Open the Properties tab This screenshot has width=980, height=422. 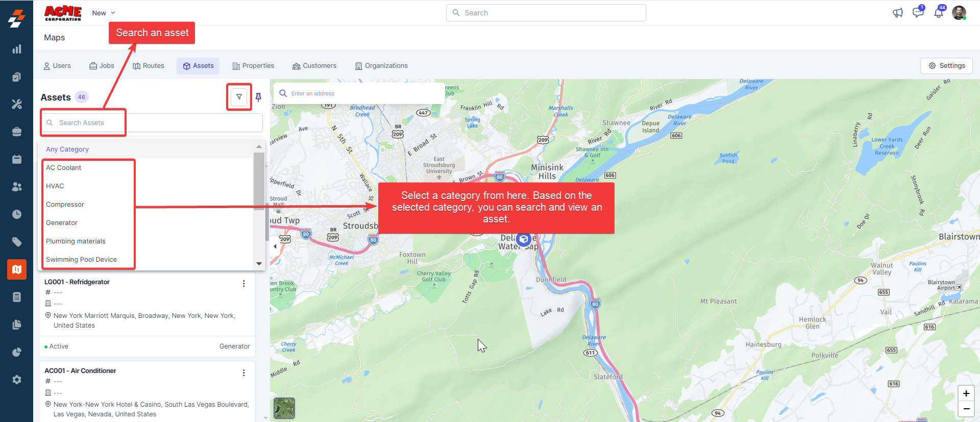tap(253, 66)
